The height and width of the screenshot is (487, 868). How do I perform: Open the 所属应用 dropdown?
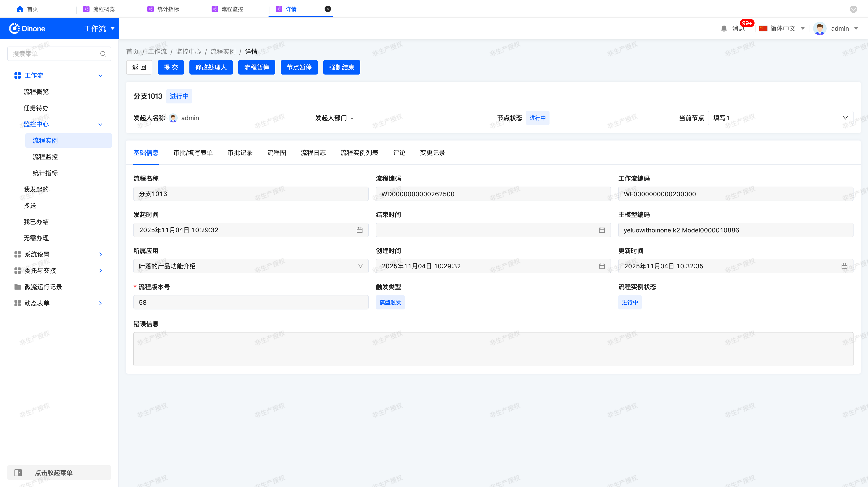(251, 266)
